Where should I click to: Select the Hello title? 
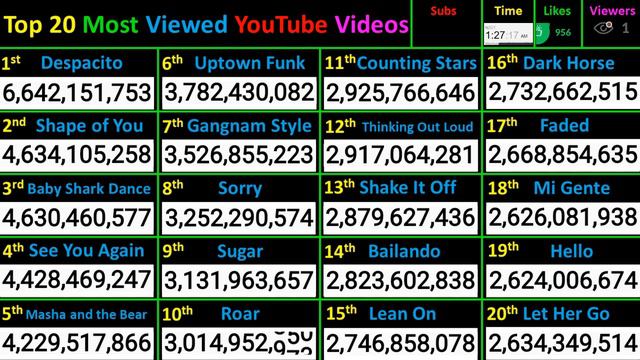click(571, 251)
